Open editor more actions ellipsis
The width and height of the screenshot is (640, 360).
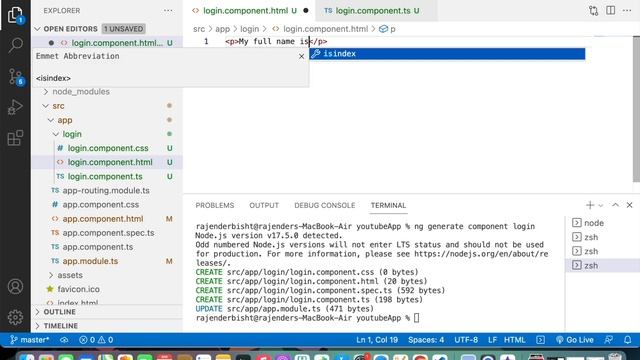[627, 11]
